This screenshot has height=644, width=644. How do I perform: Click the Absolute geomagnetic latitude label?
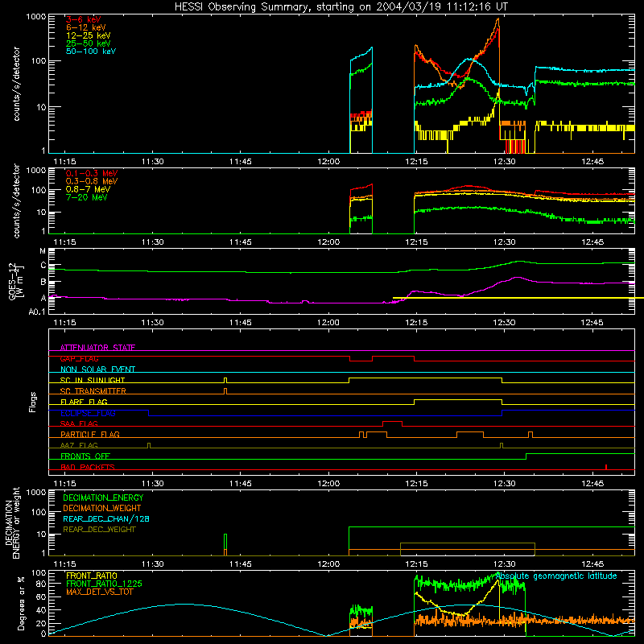point(556,576)
